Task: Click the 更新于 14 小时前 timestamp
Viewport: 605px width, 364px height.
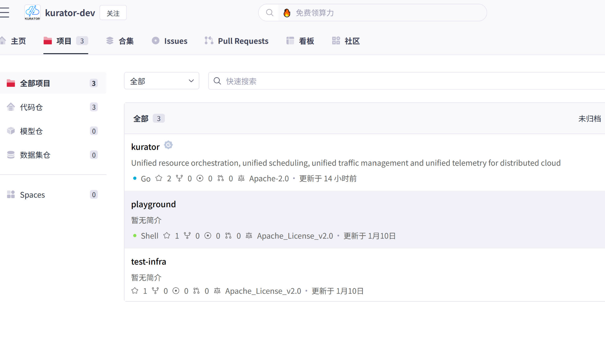Action: pos(328,179)
